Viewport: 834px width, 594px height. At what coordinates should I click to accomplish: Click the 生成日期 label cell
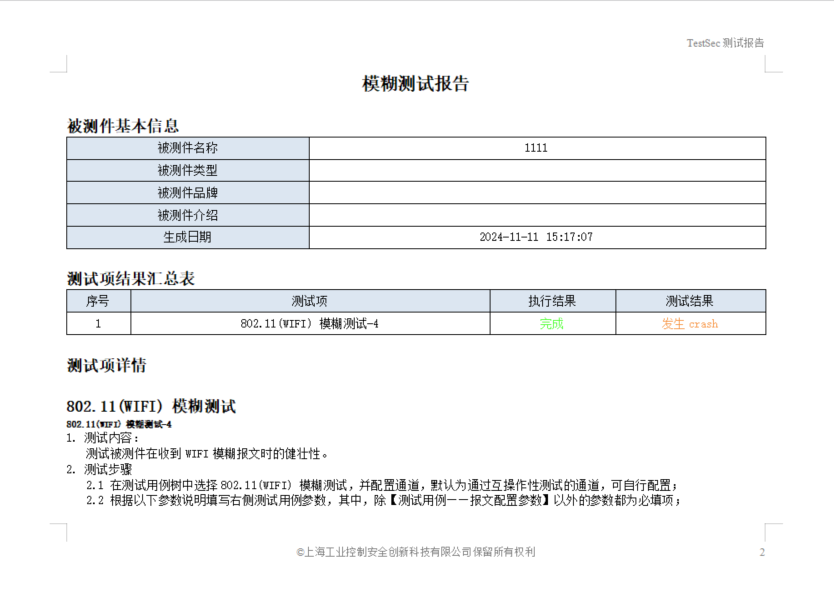187,237
